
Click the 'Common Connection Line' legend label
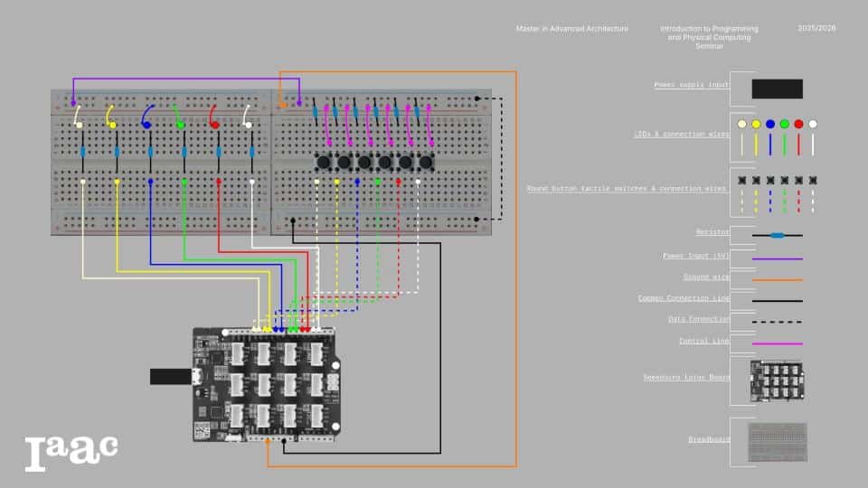click(684, 297)
